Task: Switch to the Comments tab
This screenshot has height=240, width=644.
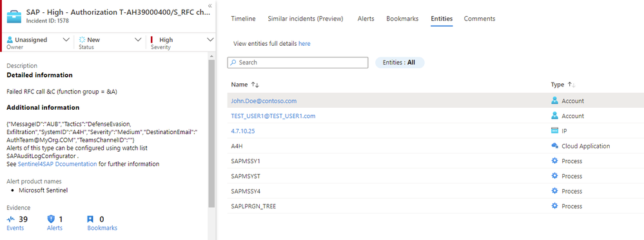Action: point(480,19)
